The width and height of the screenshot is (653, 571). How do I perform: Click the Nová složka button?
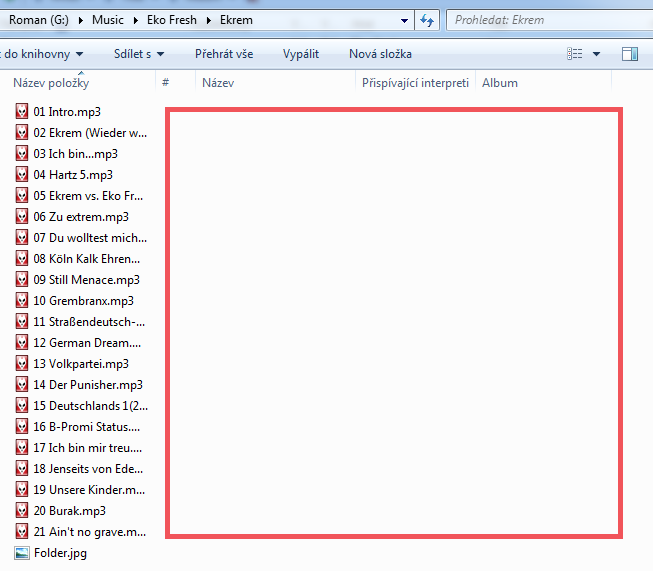pyautogui.click(x=380, y=54)
